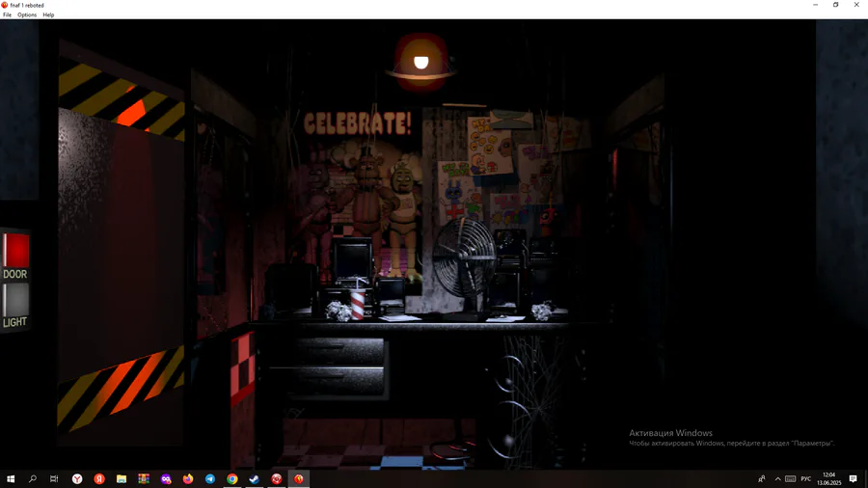Viewport: 868px width, 488px height.
Task: Launch Yandex Browser from taskbar
Action: [x=77, y=479]
